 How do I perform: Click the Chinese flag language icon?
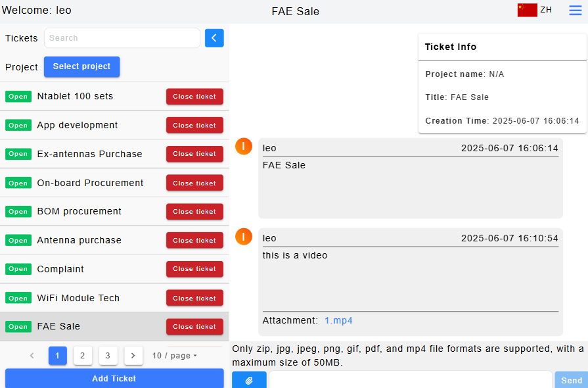click(527, 10)
